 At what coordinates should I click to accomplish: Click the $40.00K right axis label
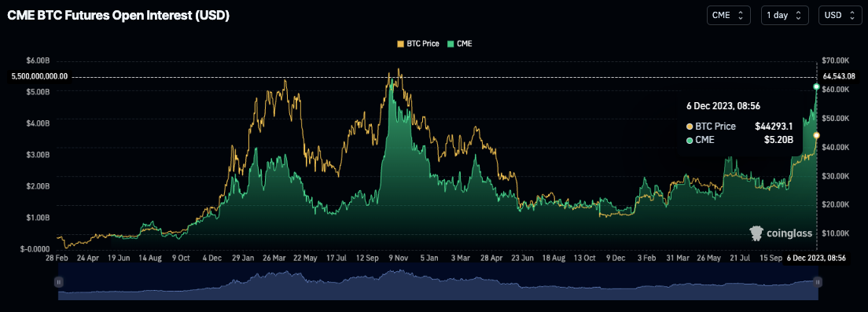(x=835, y=147)
